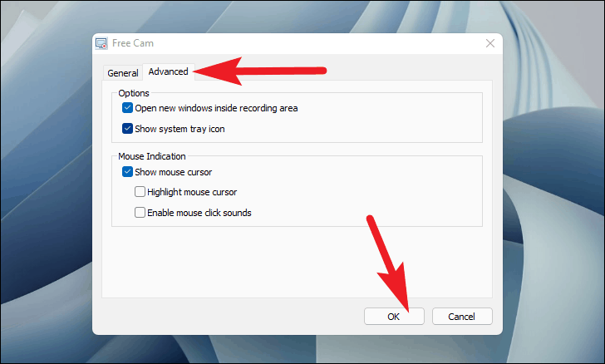605x364 pixels.
Task: Confirm settings with the OK button
Action: point(394,317)
